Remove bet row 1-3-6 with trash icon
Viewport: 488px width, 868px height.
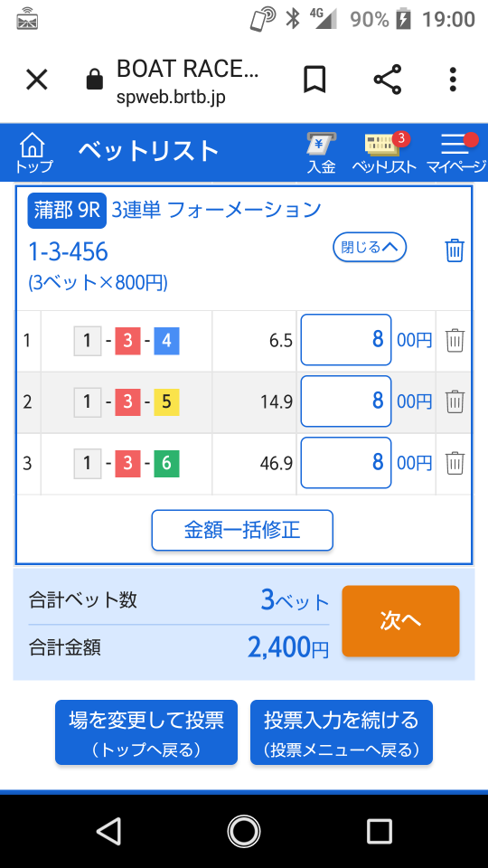click(455, 463)
